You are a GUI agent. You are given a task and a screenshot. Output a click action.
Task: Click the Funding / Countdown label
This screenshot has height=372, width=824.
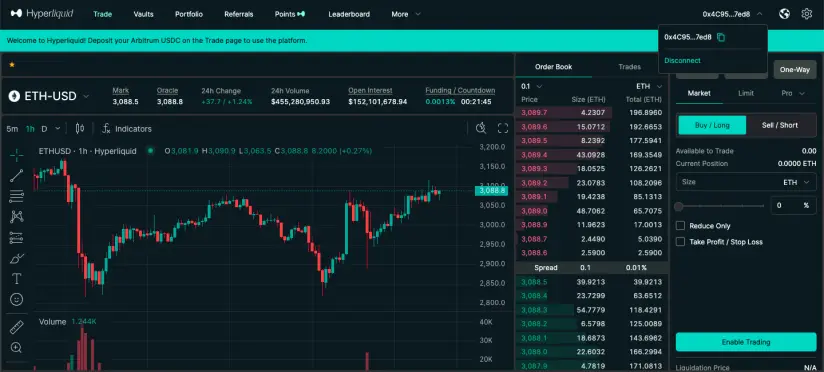click(460, 90)
